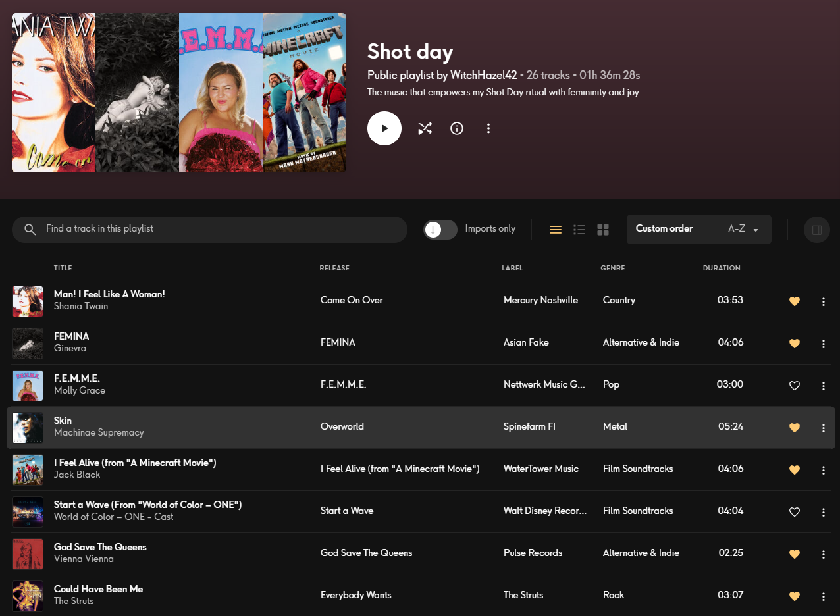The image size is (840, 616).
Task: Toggle the Imports only switch
Action: [440, 229]
